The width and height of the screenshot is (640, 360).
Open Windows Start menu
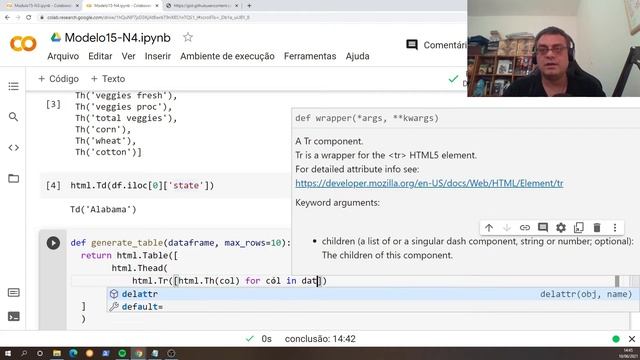7,353
